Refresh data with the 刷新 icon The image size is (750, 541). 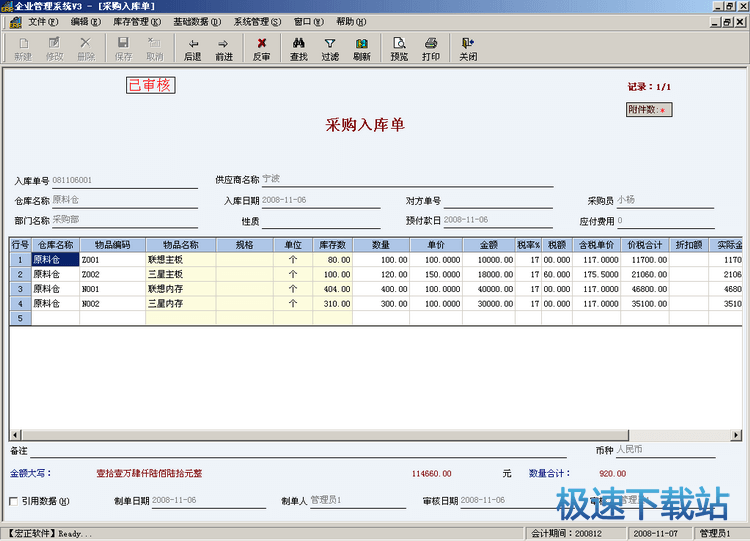[362, 48]
